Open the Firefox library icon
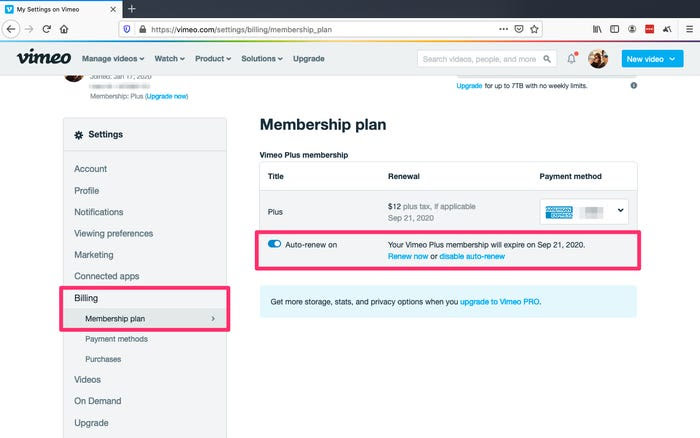700x438 pixels. click(597, 29)
